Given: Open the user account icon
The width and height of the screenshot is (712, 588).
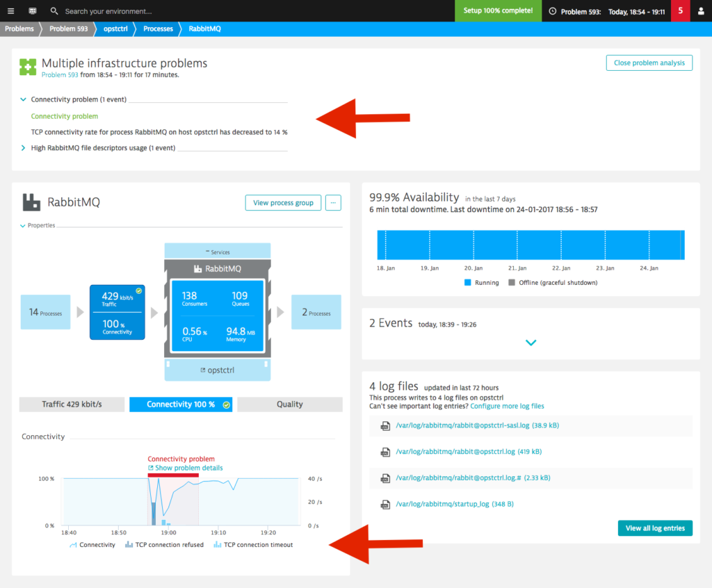Looking at the screenshot, I should click(x=701, y=11).
